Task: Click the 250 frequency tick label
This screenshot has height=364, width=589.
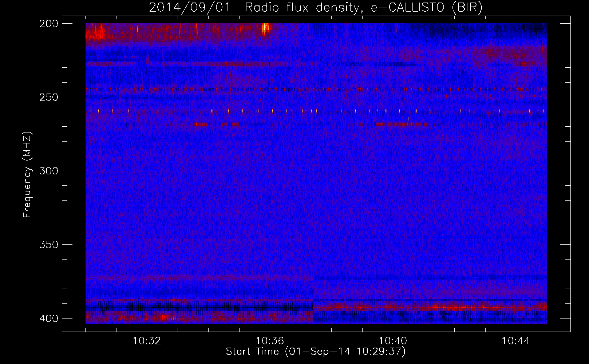Action: 49,97
